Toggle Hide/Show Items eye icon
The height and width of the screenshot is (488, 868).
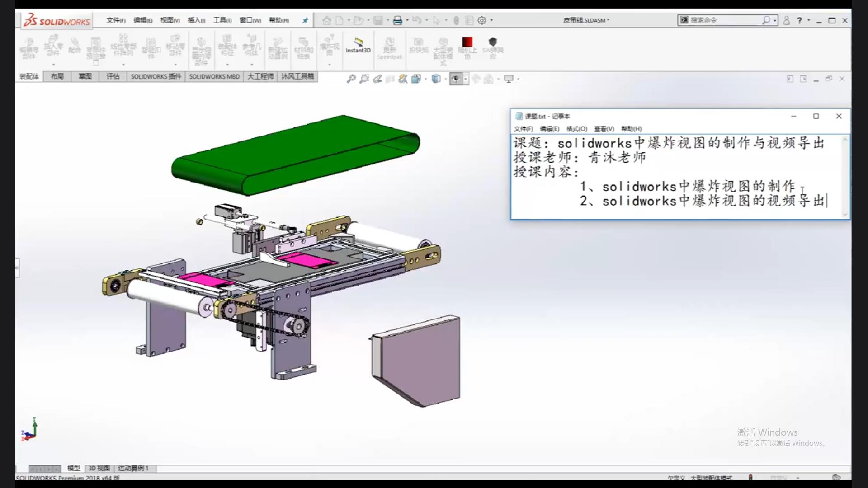[x=456, y=79]
